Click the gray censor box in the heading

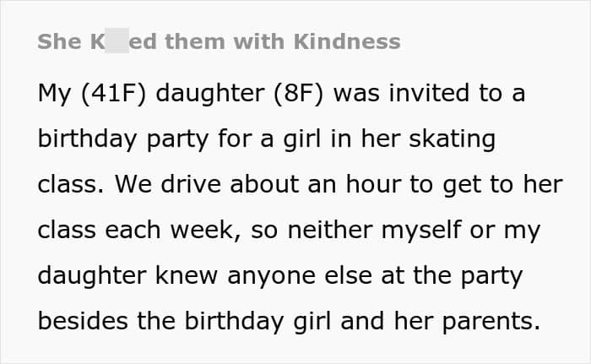116,42
